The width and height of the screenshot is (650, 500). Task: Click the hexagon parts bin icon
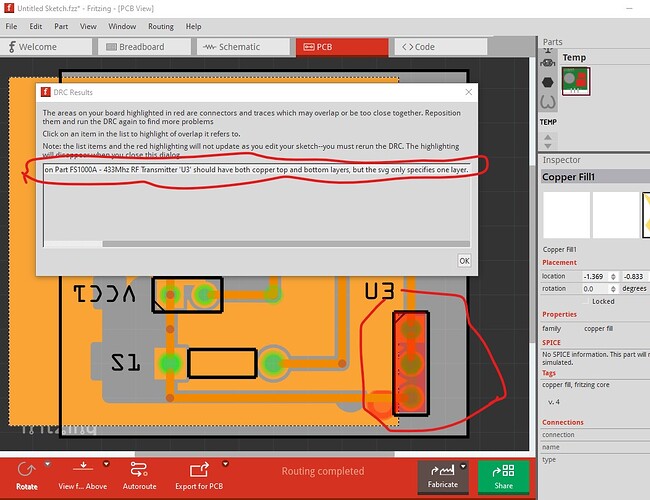coord(548,82)
